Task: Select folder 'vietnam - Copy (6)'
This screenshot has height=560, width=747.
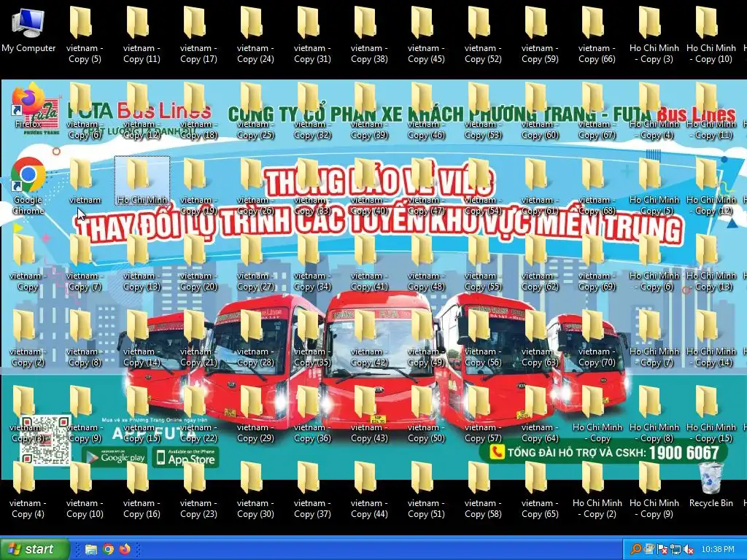Action: 85,112
